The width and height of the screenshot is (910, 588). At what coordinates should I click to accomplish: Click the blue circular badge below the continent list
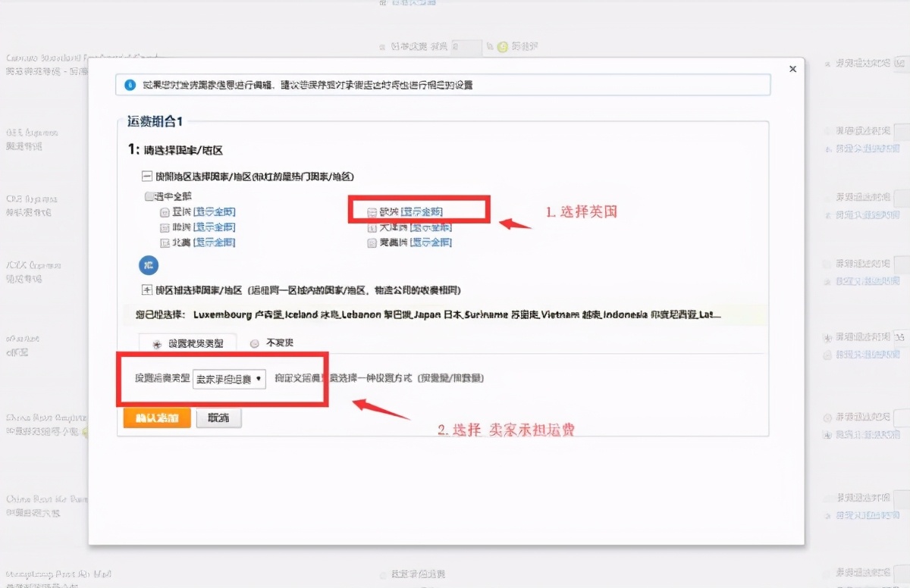pyautogui.click(x=149, y=265)
